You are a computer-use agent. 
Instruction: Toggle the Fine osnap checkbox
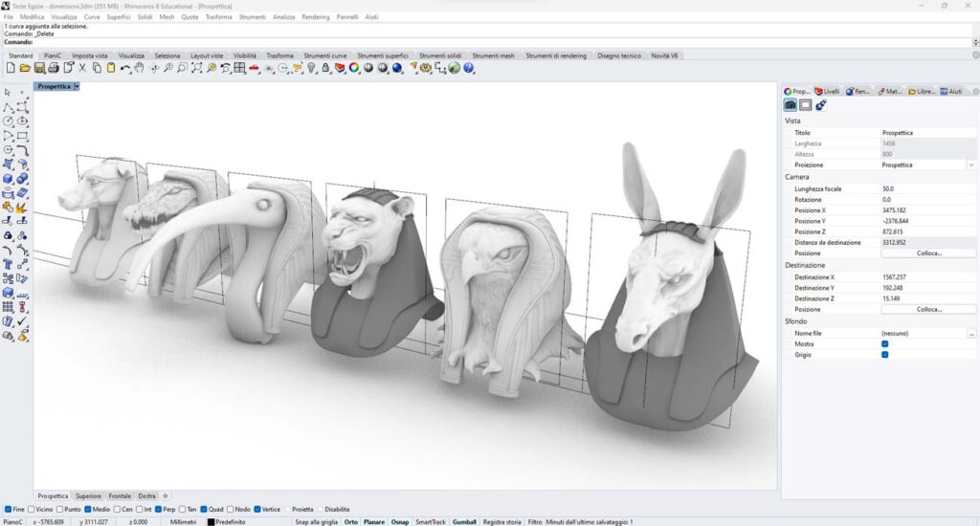[8, 509]
